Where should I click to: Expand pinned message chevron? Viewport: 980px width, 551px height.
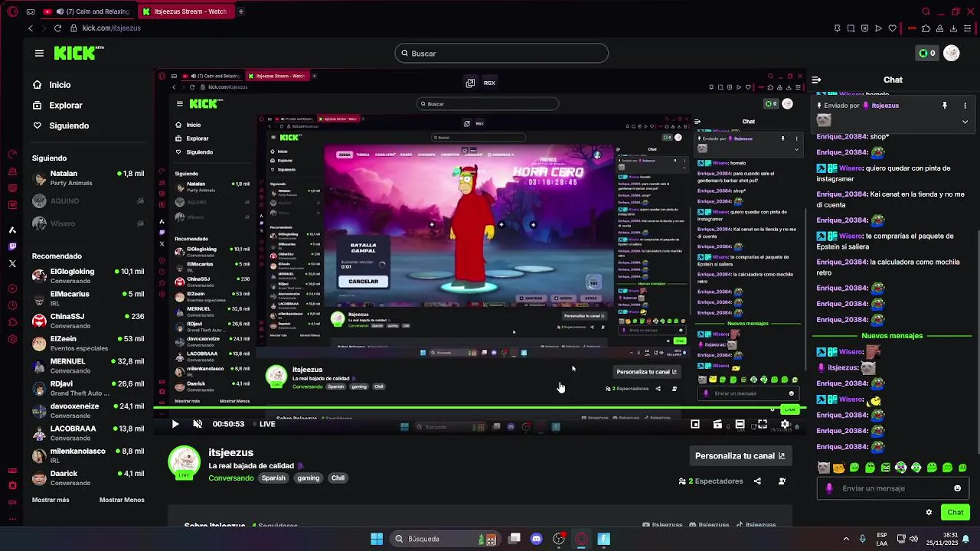pos(965,122)
